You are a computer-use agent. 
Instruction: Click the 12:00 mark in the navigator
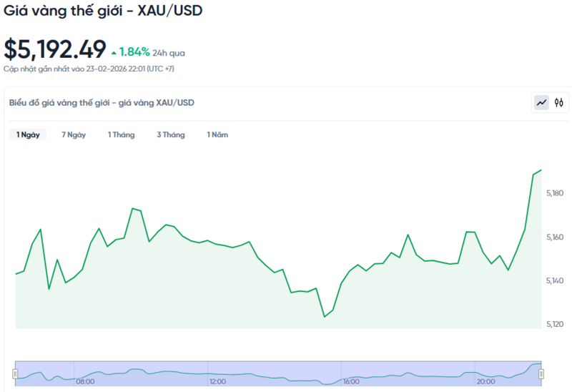point(217,382)
